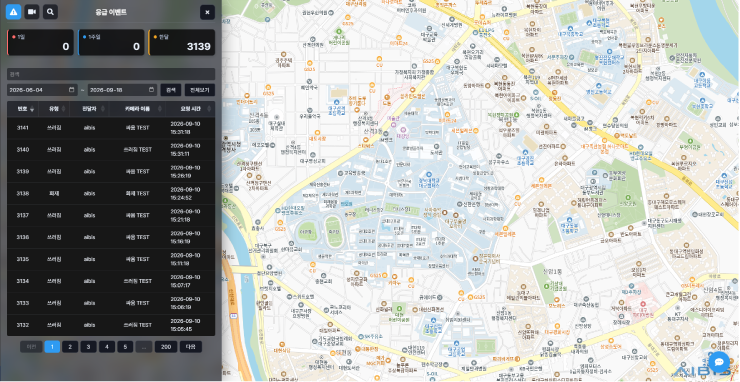The width and height of the screenshot is (740, 382).
Task: Sort by the 카메라 이름 column header
Action: 137,109
